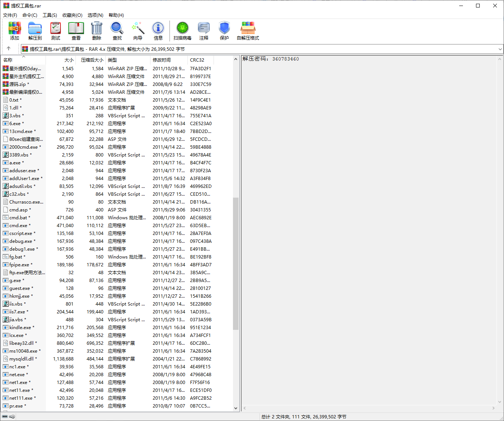Open the View (查看) toolbar icon
Image resolution: width=504 pixels, height=421 pixels.
click(x=76, y=31)
